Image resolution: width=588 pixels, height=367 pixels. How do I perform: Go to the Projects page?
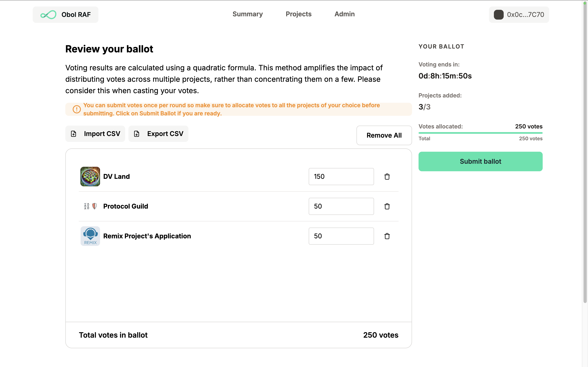[298, 14]
